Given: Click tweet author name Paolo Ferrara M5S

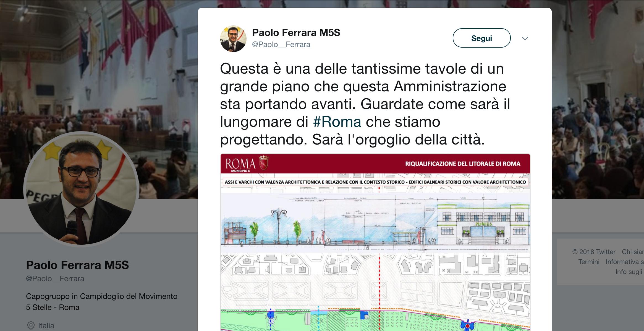Looking at the screenshot, I should coord(296,33).
